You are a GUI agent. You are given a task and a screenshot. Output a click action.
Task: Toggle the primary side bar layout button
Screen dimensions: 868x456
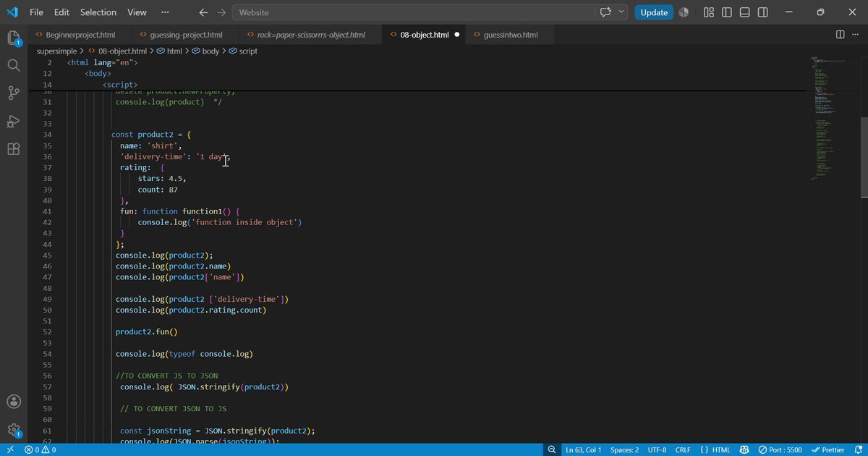tap(727, 12)
